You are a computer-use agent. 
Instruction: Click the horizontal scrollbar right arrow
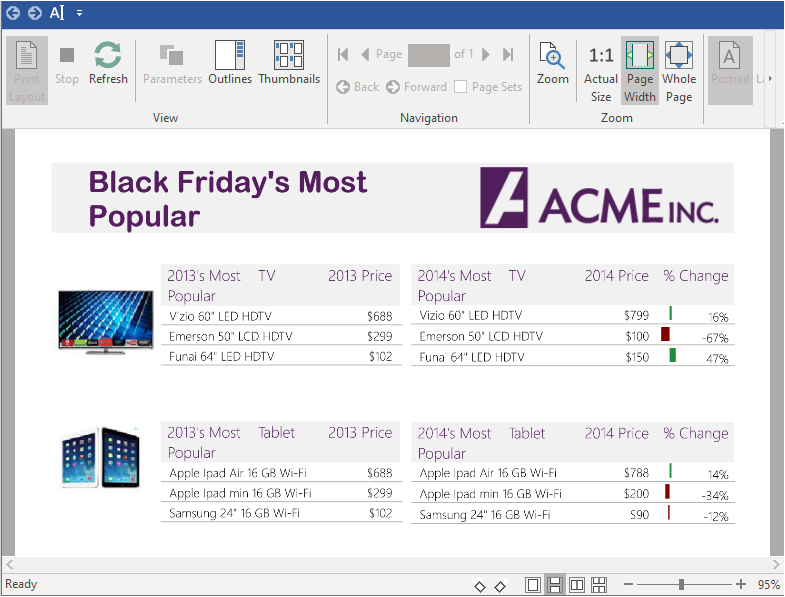coord(776,565)
